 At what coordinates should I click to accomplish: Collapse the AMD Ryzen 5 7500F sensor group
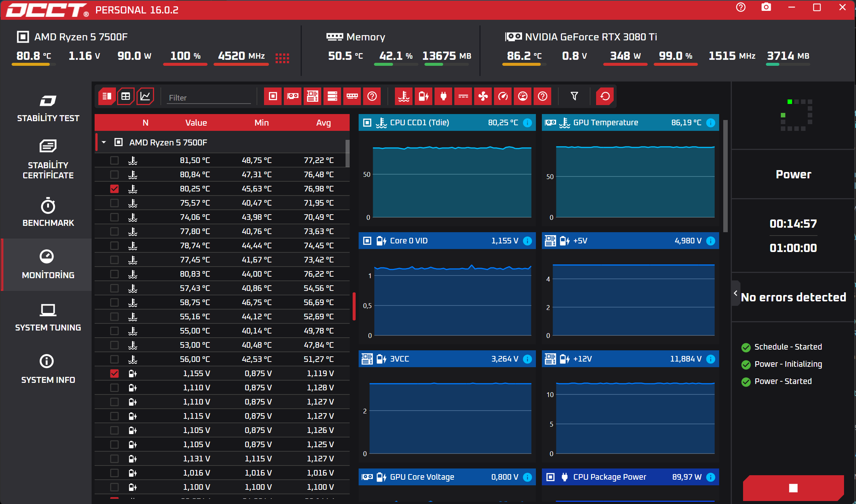104,142
